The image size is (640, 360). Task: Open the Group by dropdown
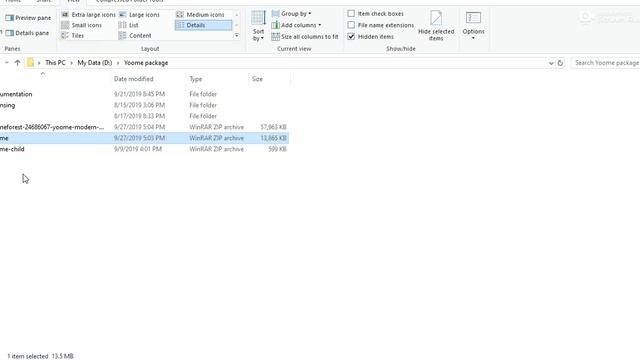click(291, 14)
